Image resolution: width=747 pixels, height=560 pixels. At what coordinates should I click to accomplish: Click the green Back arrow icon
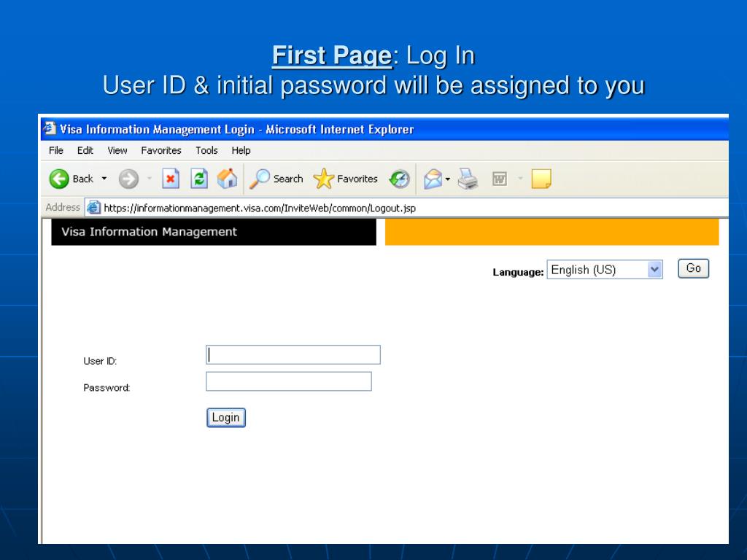pyautogui.click(x=59, y=179)
